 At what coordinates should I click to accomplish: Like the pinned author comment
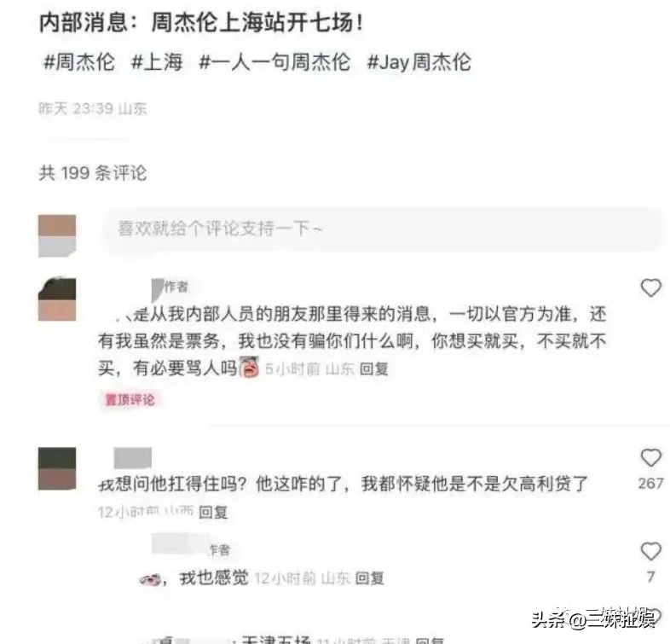tap(650, 287)
